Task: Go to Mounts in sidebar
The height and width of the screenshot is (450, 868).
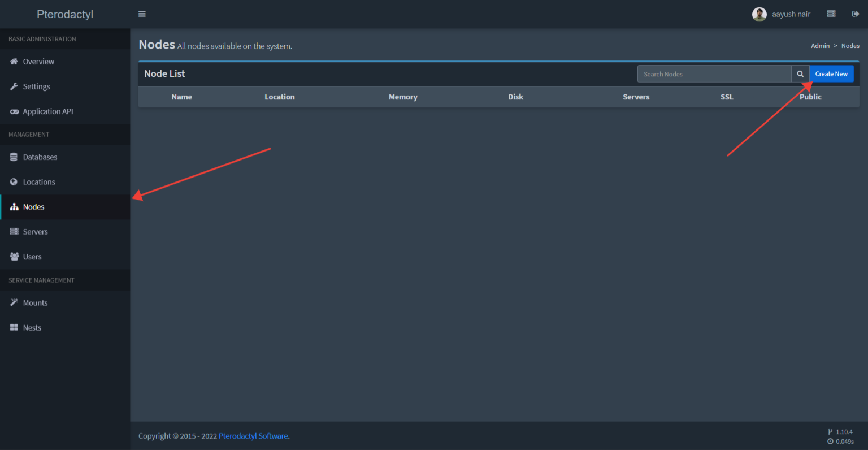Action: [x=35, y=303]
